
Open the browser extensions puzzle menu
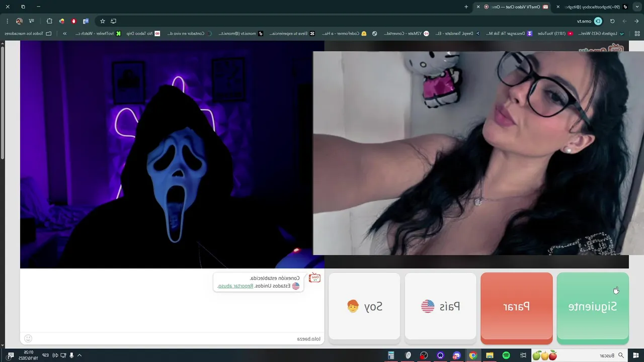coord(49,21)
